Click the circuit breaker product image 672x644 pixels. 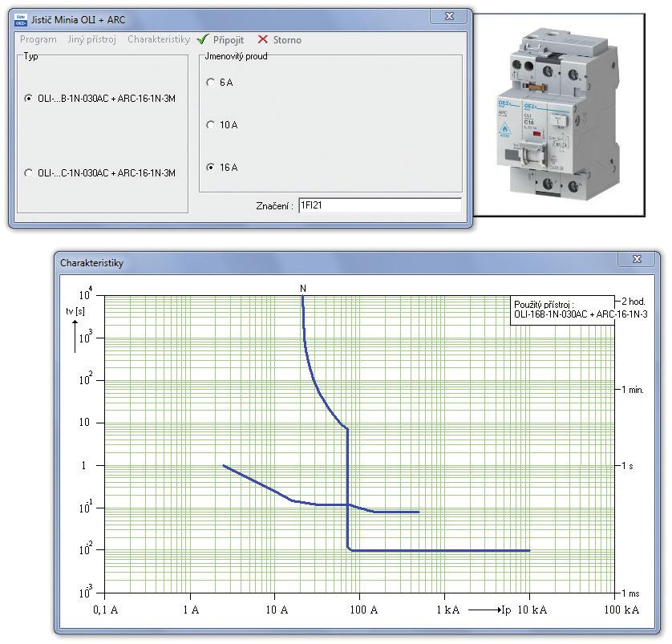(x=559, y=115)
